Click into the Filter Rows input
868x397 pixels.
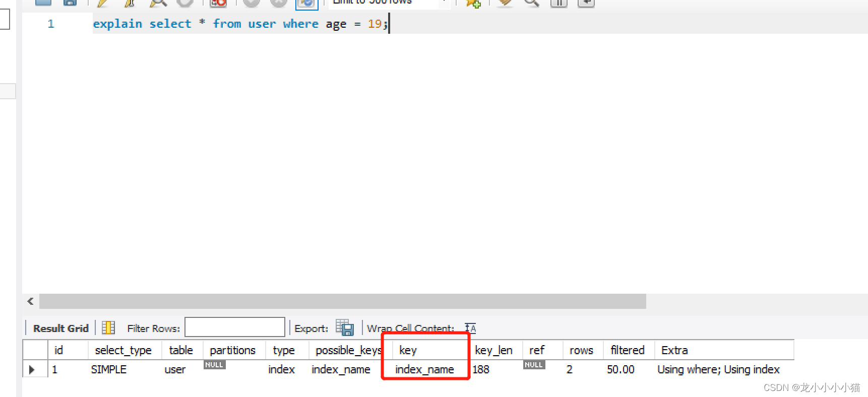235,327
